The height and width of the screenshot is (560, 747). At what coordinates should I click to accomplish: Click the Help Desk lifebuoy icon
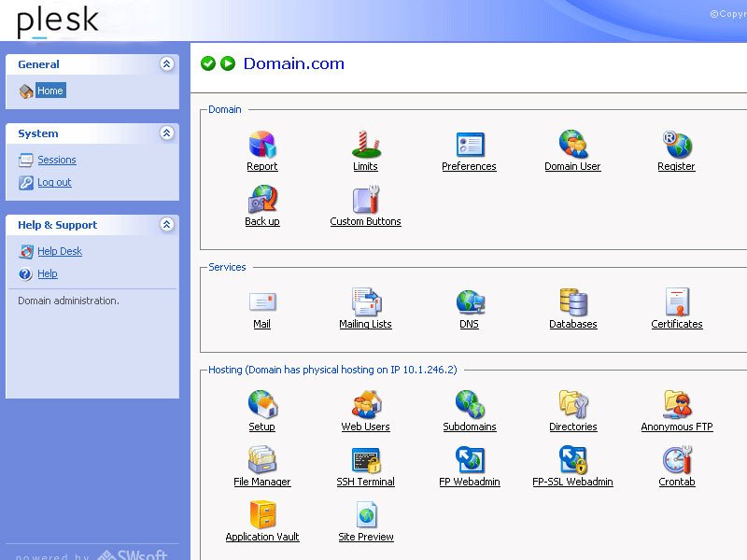point(26,251)
